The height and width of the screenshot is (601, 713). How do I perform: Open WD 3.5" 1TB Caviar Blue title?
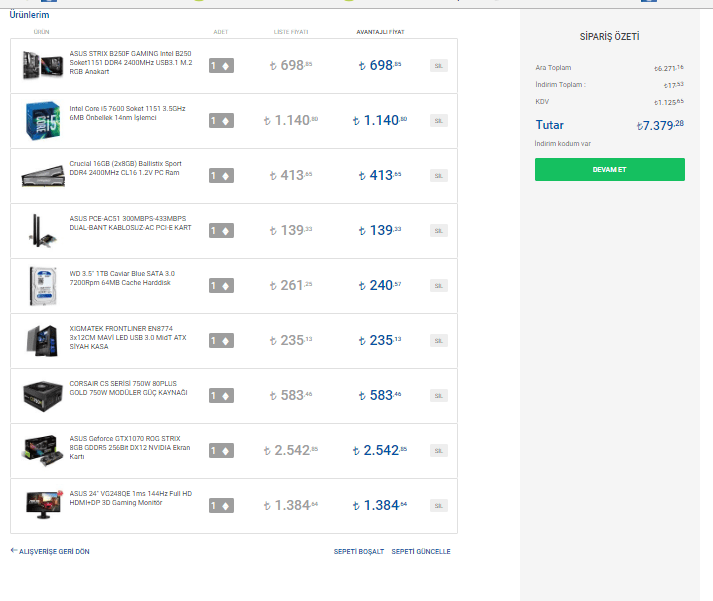[122, 278]
